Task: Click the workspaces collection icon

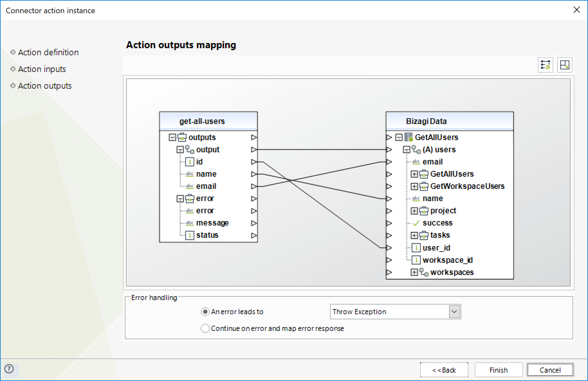Action: pyautogui.click(x=424, y=272)
